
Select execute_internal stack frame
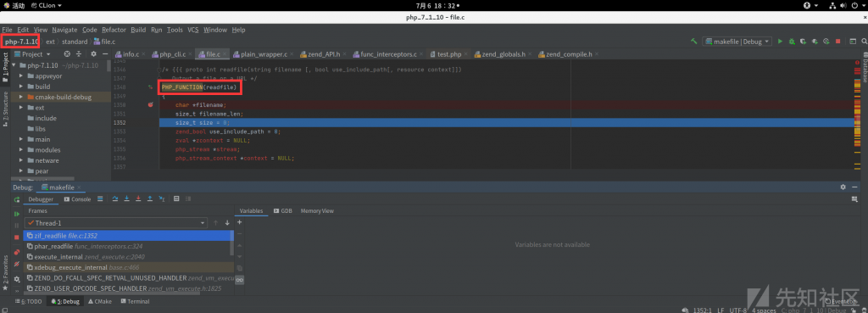coord(128,256)
